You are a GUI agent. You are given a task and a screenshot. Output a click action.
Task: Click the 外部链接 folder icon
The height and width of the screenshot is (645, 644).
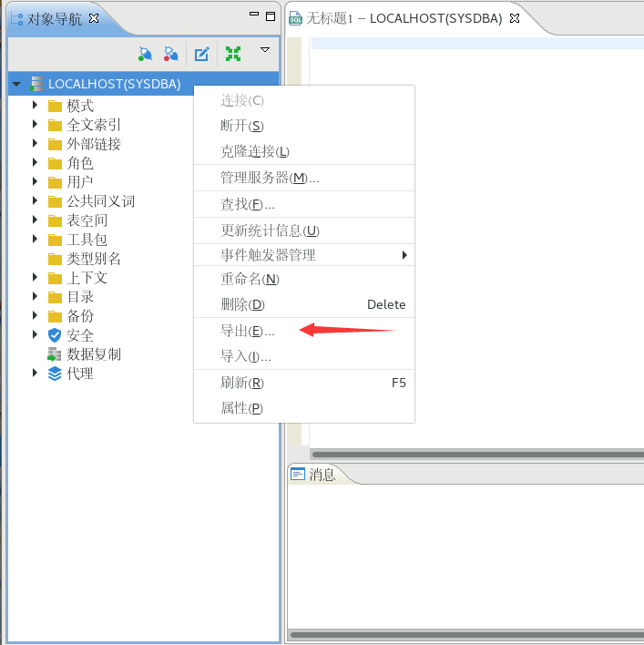[x=55, y=144]
